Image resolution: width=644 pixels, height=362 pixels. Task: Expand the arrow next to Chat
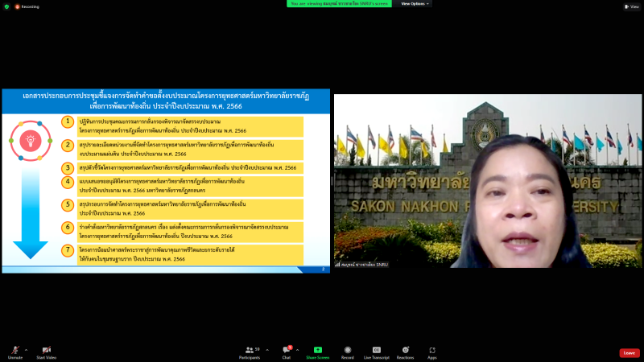[298, 349]
